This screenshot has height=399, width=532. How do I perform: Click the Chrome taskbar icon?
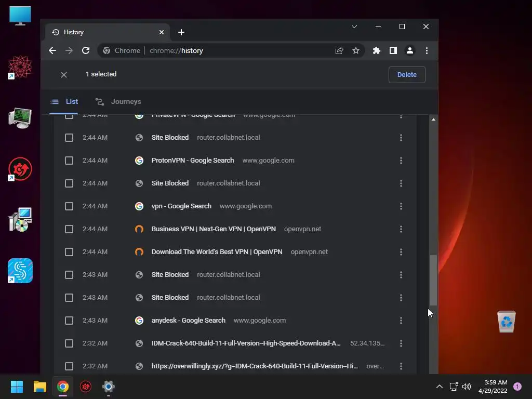coord(63,387)
